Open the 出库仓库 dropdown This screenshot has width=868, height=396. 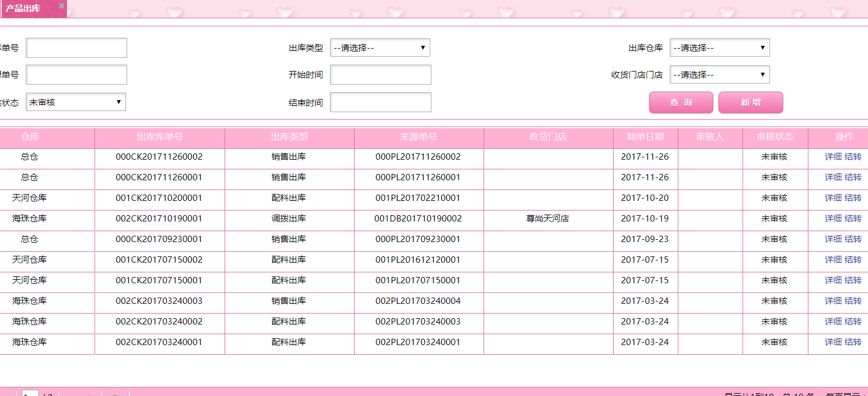[720, 47]
